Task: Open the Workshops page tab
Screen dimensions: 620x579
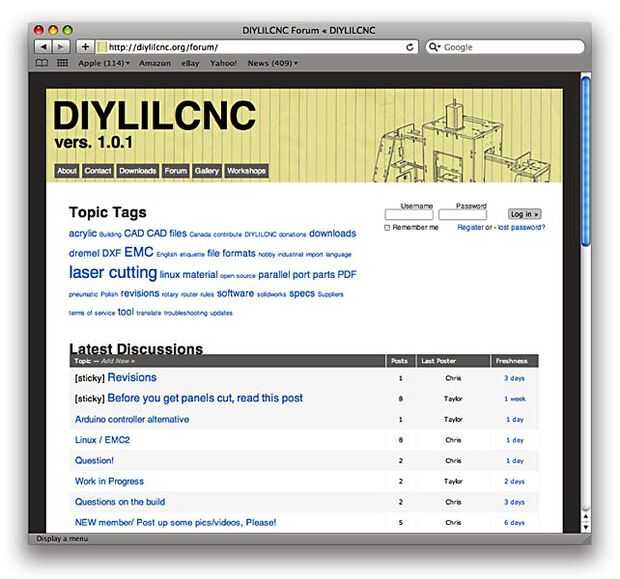Action: click(x=246, y=171)
